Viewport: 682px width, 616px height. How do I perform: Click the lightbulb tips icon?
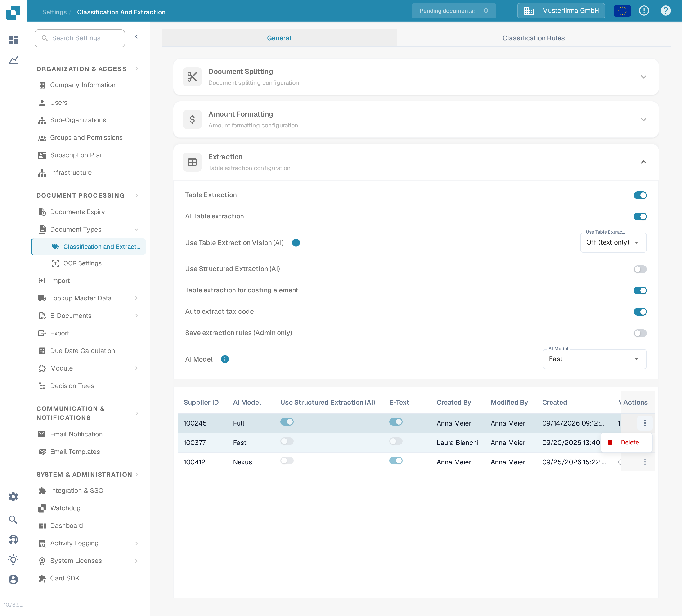coord(13,559)
